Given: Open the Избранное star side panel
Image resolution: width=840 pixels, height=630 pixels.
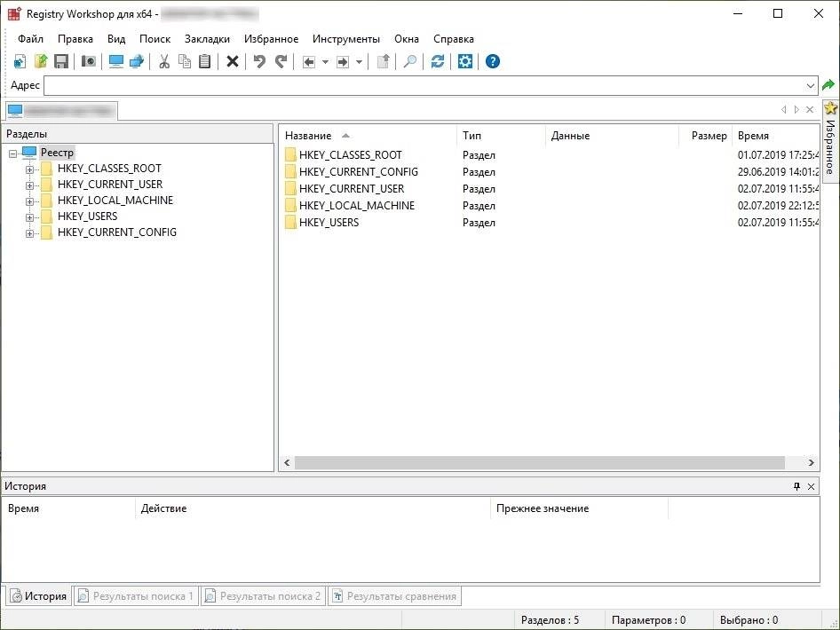Looking at the screenshot, I should coord(830,141).
